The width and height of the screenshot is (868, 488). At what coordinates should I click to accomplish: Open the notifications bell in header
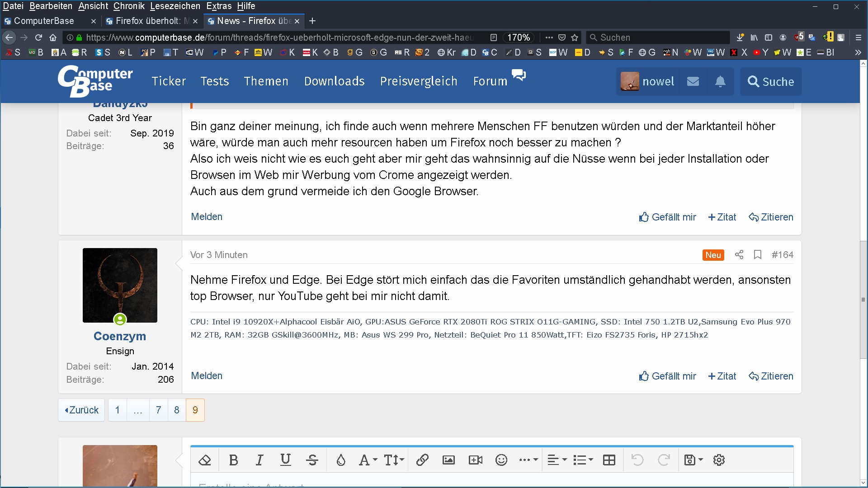tap(720, 82)
